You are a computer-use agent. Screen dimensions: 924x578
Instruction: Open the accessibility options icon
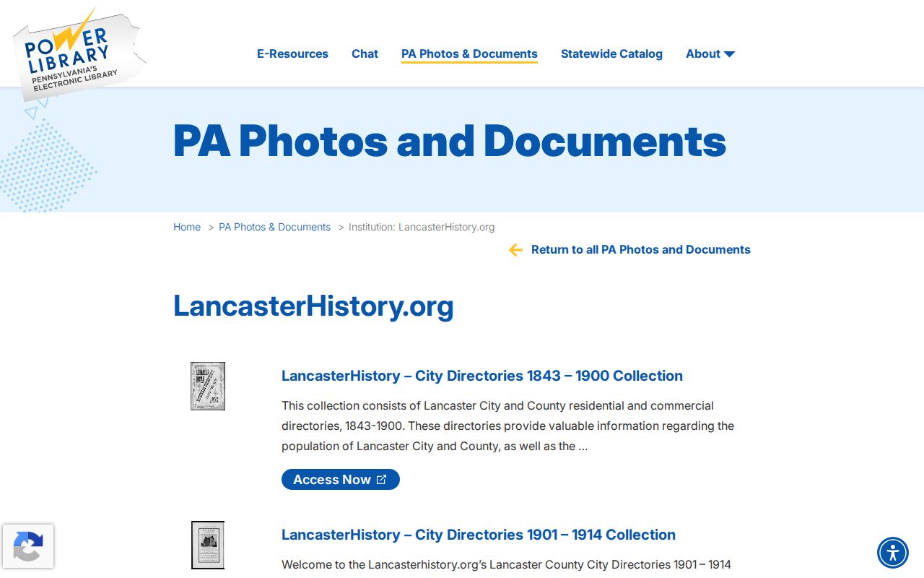point(893,553)
